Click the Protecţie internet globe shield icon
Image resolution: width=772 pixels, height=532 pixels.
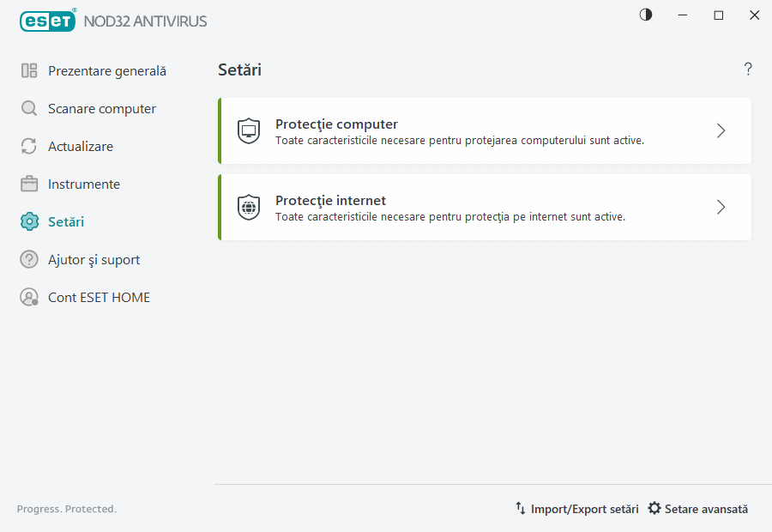248,207
